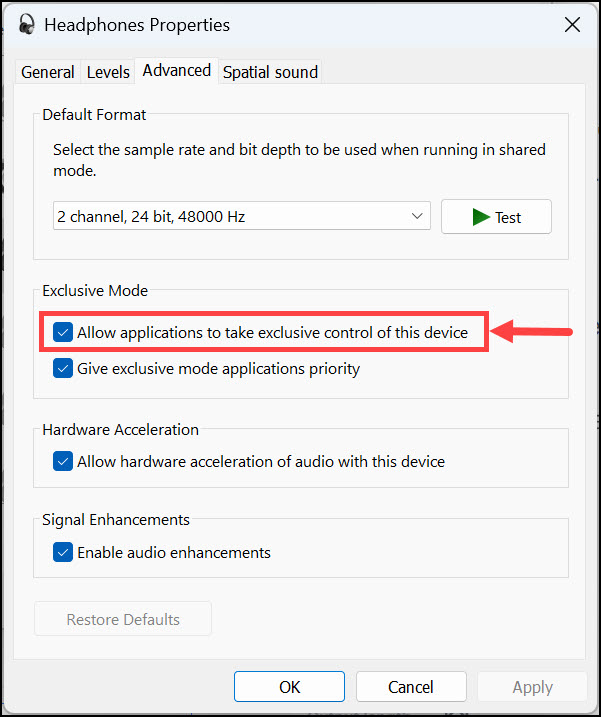The width and height of the screenshot is (601, 717).
Task: Open the Levels tab
Action: point(108,72)
